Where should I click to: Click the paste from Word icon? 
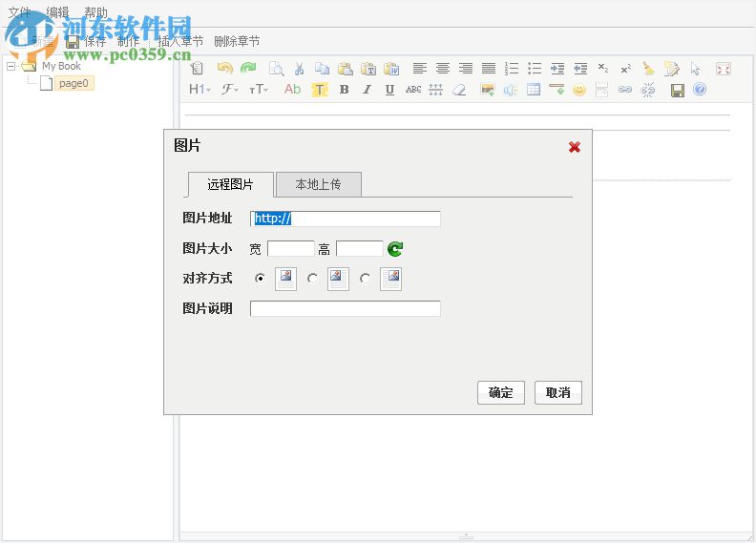pos(391,69)
